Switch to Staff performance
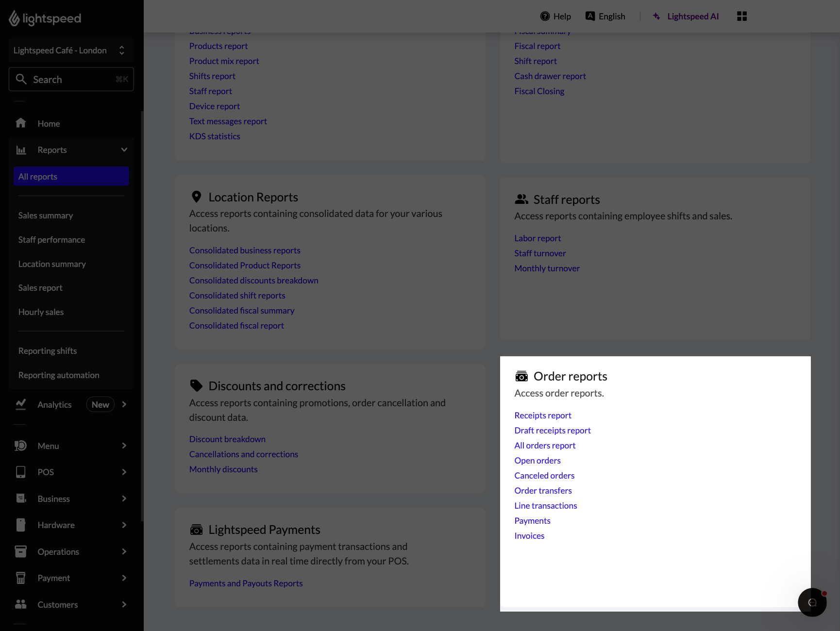Image resolution: width=840 pixels, height=631 pixels. [x=51, y=239]
